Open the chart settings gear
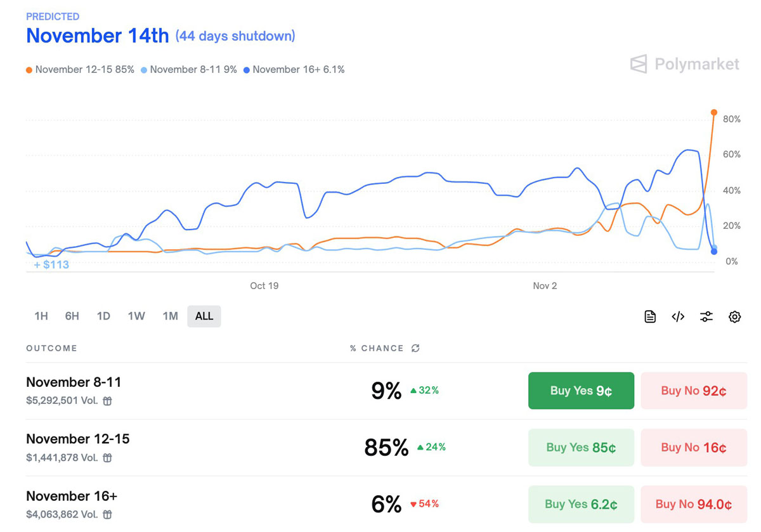This screenshot has width=761, height=532. coord(734,316)
